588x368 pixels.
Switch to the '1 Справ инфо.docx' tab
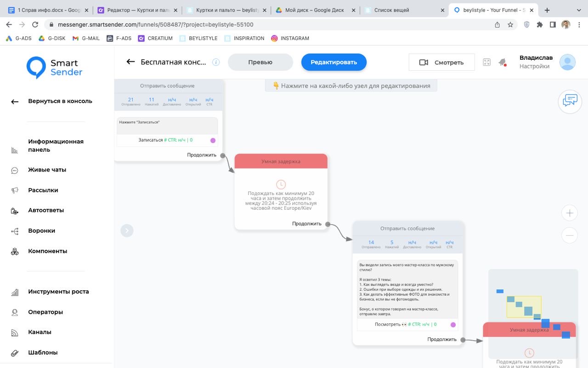48,10
